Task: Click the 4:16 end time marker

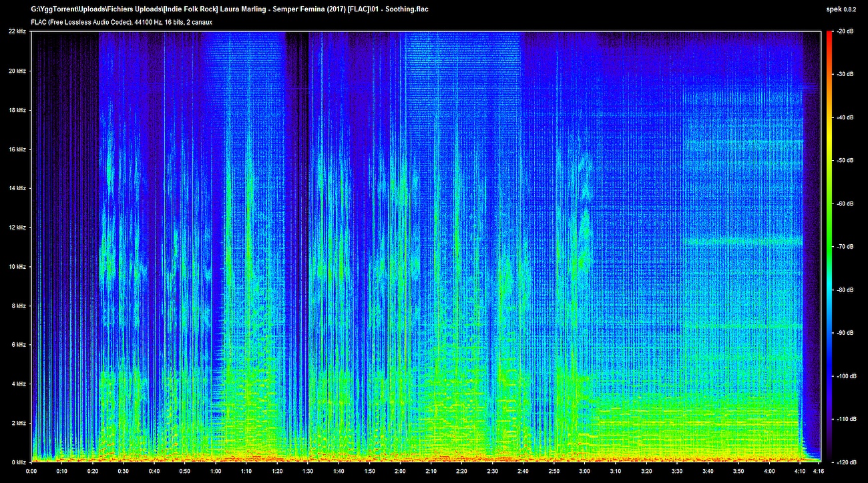Action: [x=817, y=472]
